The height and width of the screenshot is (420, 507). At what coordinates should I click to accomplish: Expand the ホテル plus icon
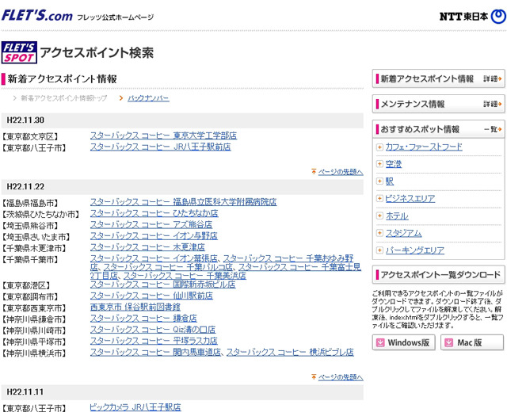(379, 216)
